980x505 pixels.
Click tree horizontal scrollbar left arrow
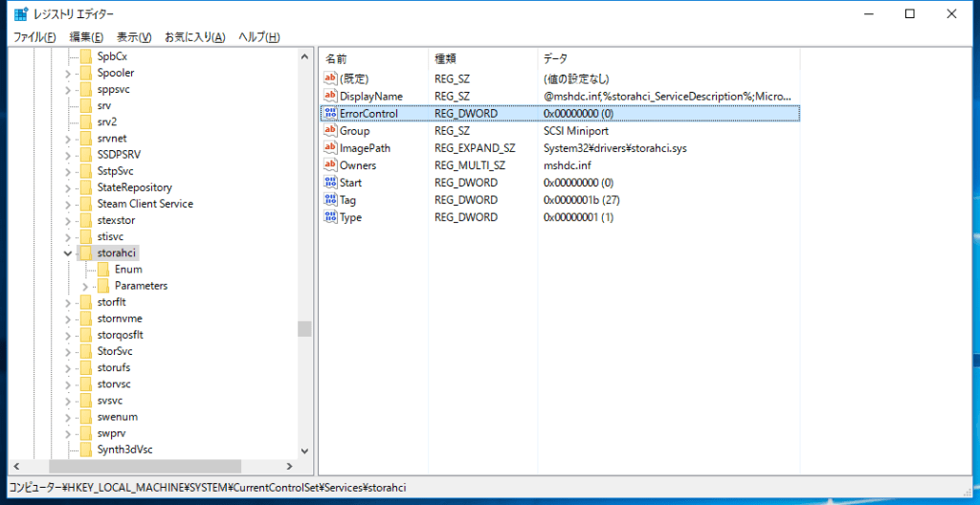(16, 466)
